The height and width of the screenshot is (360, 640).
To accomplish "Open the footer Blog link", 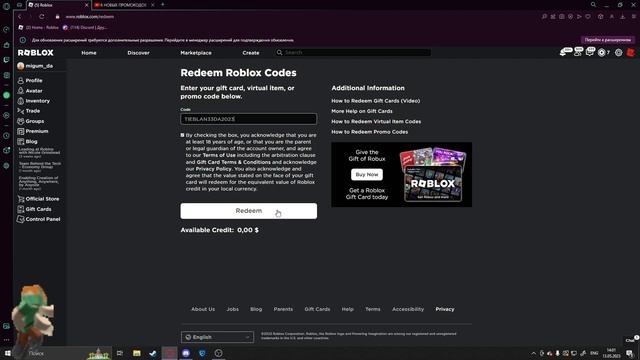I will coord(256,309).
